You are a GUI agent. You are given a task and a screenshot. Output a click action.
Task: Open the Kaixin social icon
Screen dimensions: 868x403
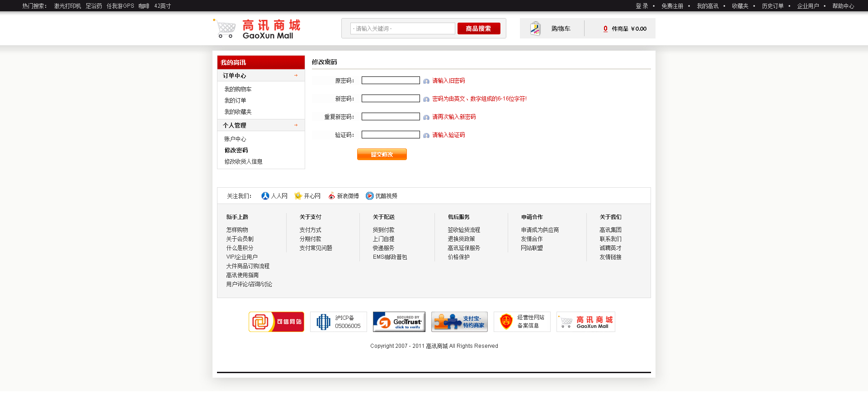coord(298,196)
